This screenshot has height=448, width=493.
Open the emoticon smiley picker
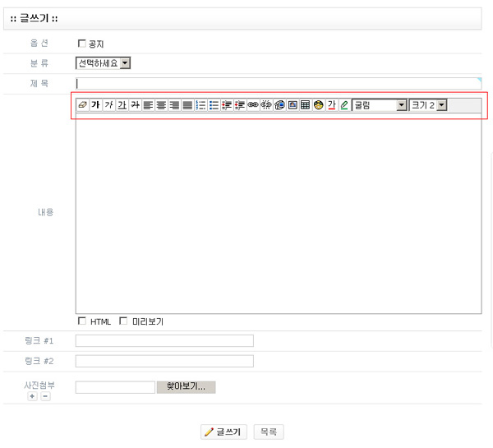tap(319, 104)
